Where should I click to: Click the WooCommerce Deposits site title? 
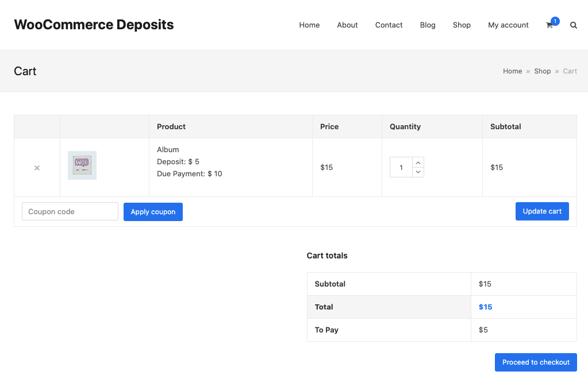tap(94, 25)
